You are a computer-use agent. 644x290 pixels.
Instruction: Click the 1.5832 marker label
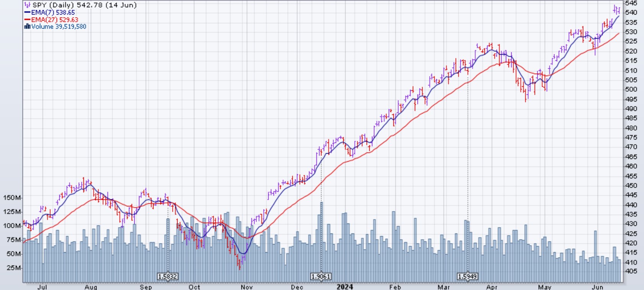[168, 276]
